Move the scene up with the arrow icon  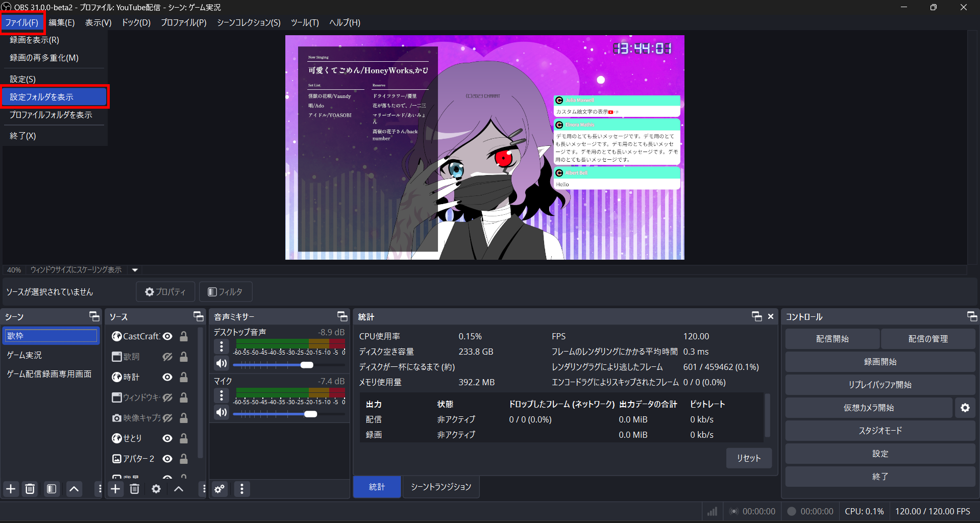74,489
